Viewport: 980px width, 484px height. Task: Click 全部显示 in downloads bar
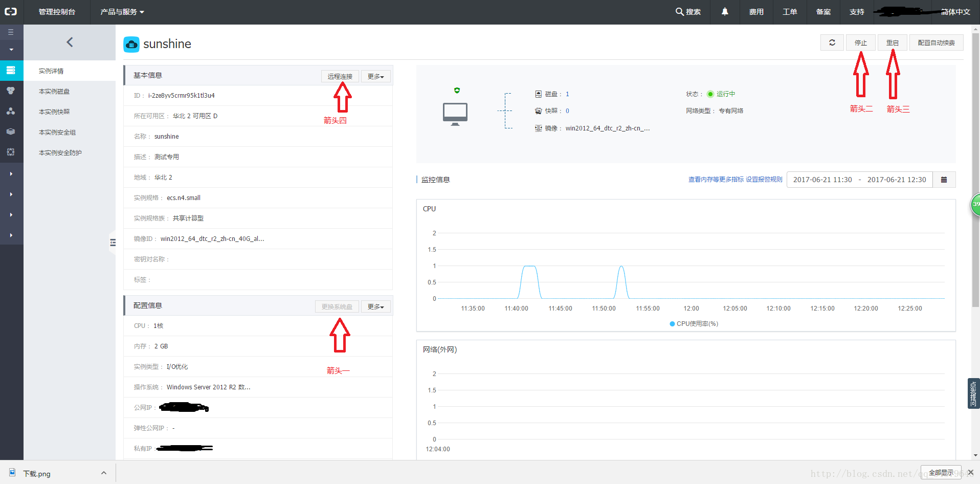coord(941,473)
